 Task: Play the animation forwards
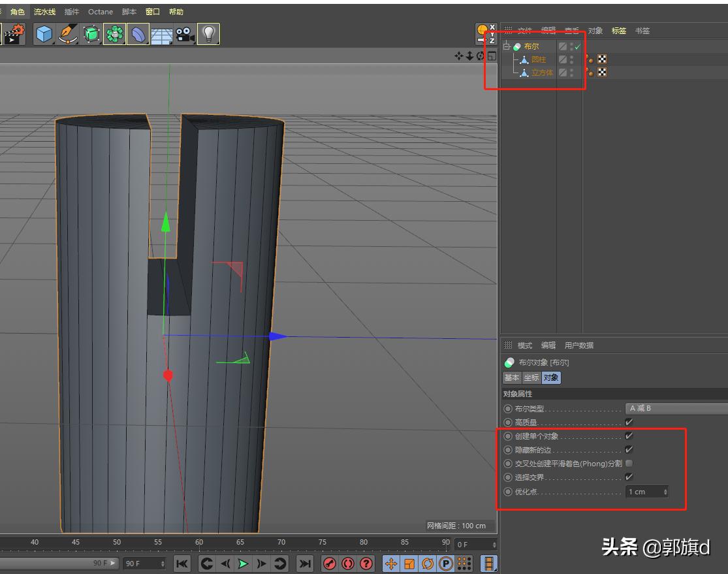(x=243, y=564)
